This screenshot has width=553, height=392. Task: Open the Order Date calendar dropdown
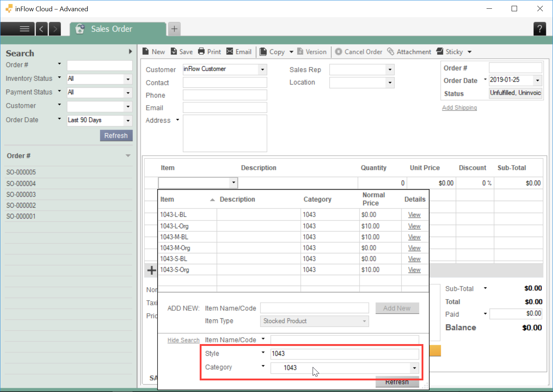(538, 80)
